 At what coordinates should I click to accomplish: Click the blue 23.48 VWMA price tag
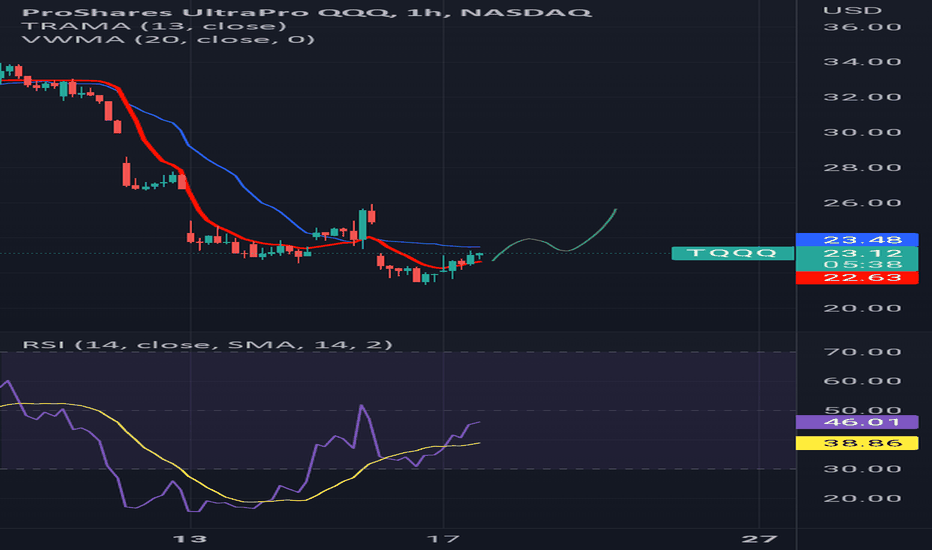(857, 240)
